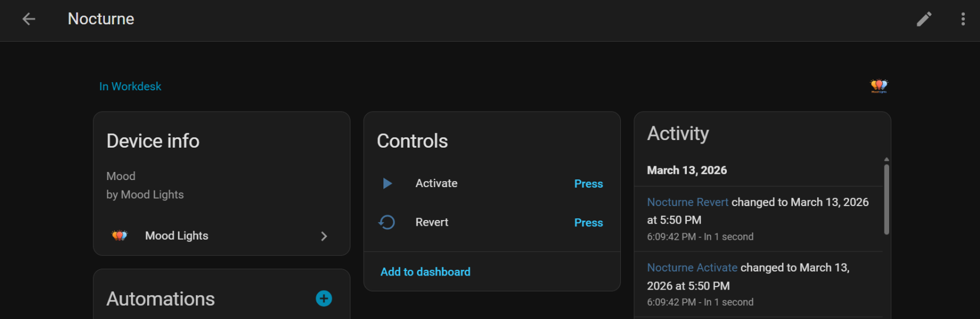Open the Nocturne Activate activity link

(692, 267)
